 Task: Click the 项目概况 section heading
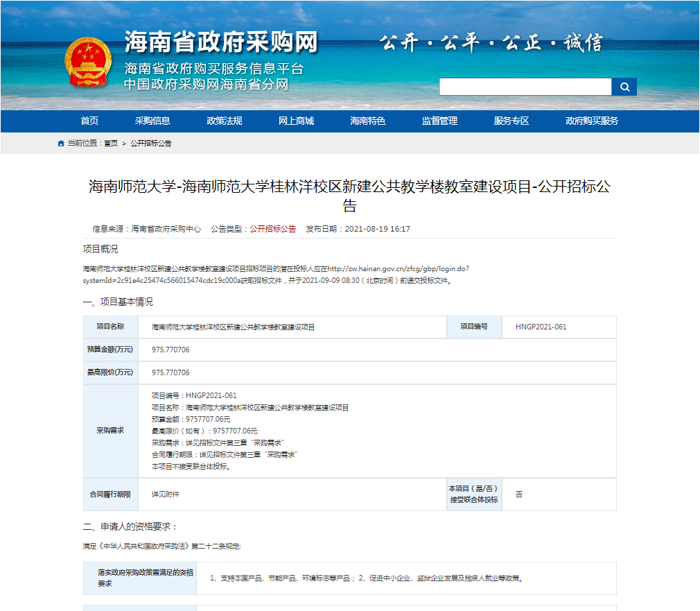[x=100, y=249]
